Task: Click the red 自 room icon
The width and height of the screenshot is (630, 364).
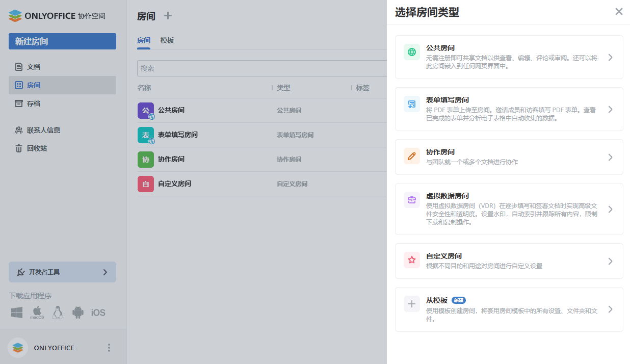Action: [x=146, y=184]
